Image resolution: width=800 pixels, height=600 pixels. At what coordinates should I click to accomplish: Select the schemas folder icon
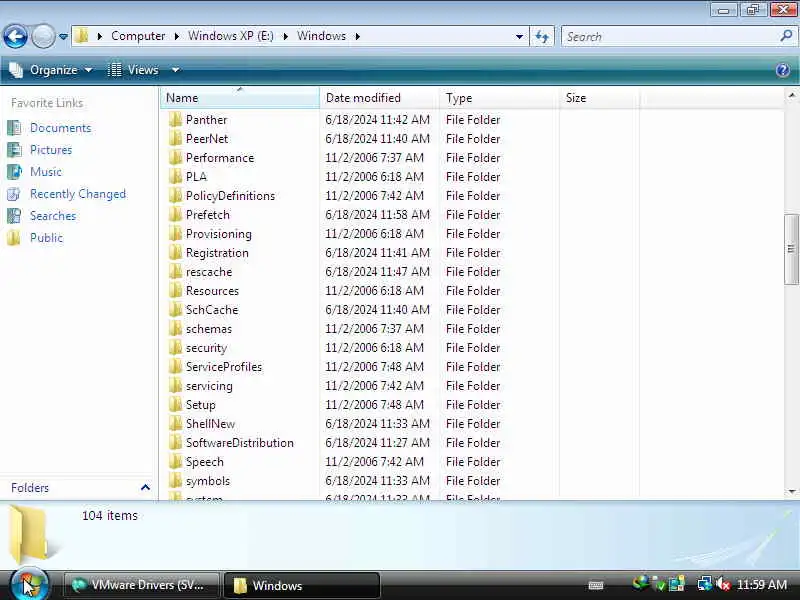click(x=176, y=329)
